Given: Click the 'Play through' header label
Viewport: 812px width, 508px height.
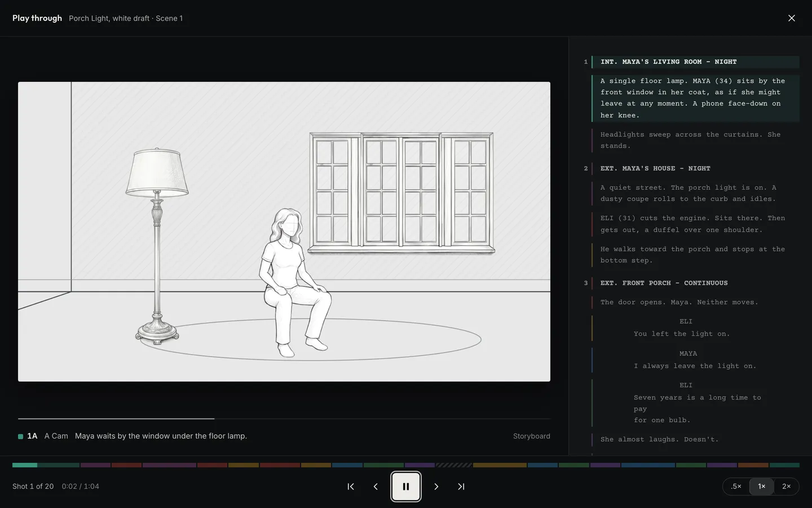Looking at the screenshot, I should pos(37,18).
